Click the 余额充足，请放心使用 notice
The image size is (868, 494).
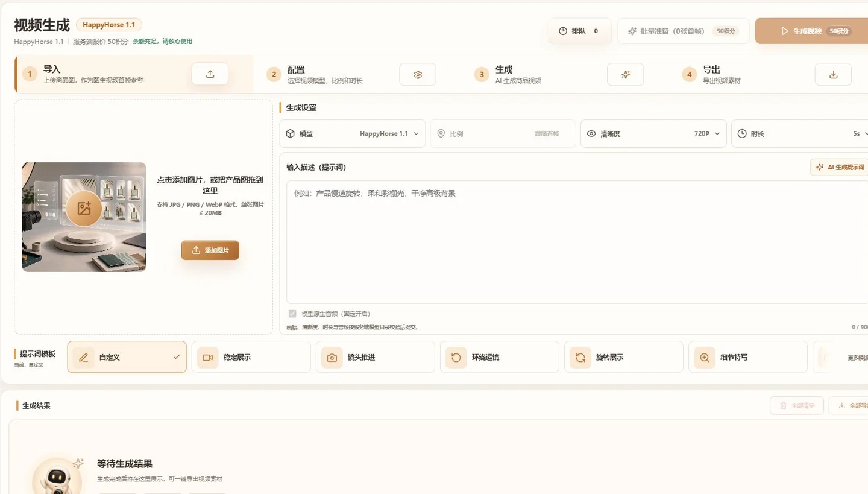pos(163,42)
